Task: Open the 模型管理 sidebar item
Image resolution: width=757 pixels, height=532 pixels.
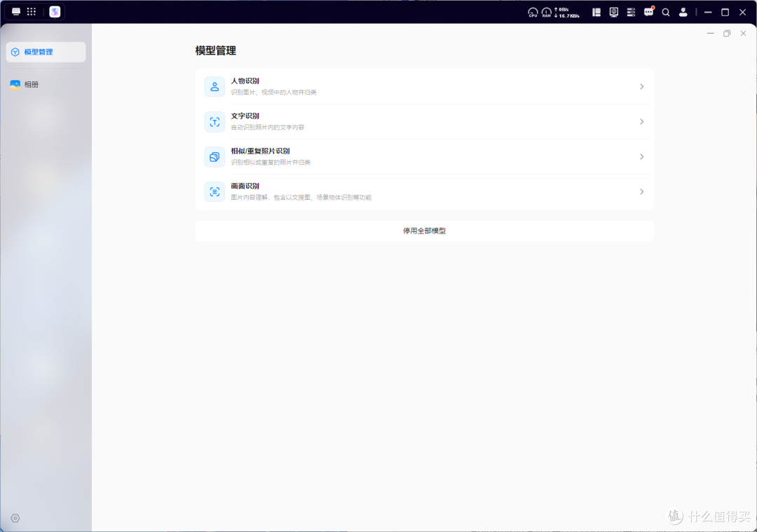Action: [46, 52]
